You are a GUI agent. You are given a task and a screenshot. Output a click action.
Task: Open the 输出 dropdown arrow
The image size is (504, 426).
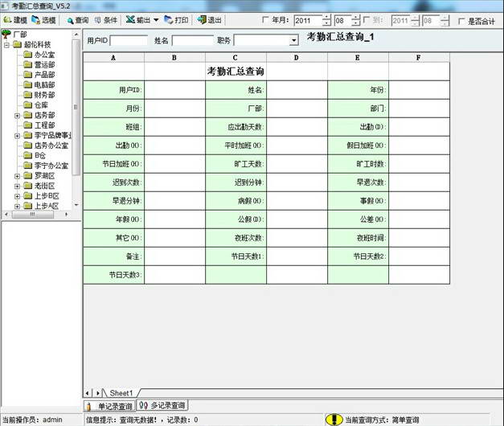[156, 20]
